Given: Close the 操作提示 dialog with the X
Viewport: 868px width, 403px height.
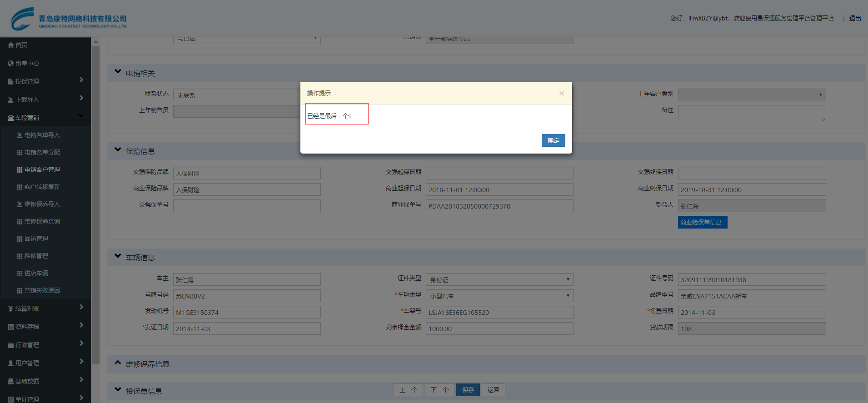Looking at the screenshot, I should pyautogui.click(x=562, y=93).
